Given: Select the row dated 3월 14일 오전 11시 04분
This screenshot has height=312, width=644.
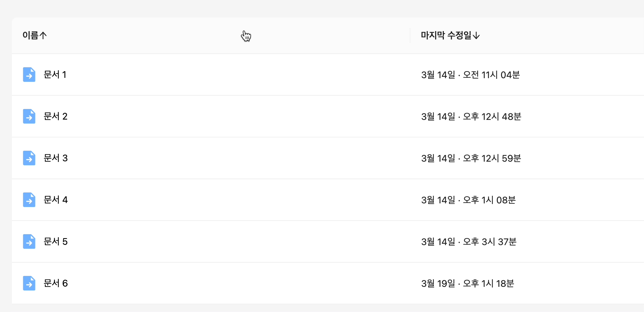Looking at the screenshot, I should pos(328,75).
